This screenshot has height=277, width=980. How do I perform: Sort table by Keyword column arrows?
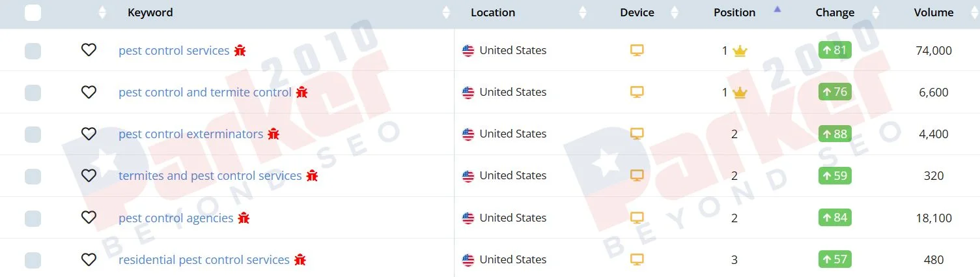coord(446,12)
